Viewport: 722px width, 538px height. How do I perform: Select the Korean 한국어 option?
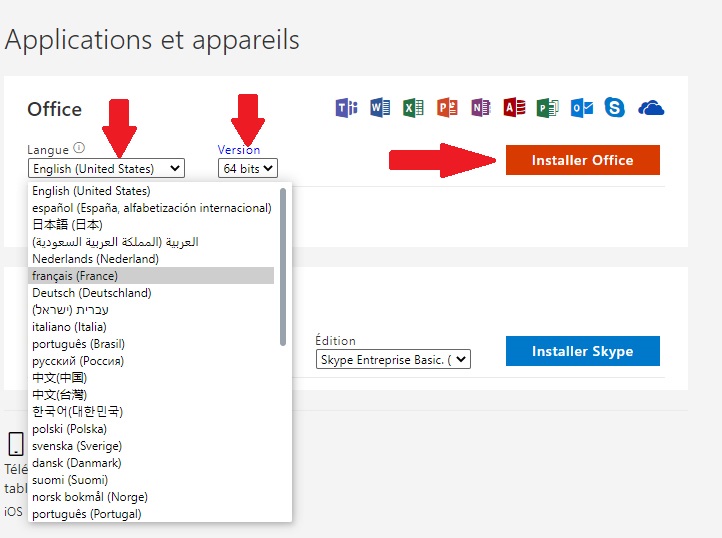153,411
